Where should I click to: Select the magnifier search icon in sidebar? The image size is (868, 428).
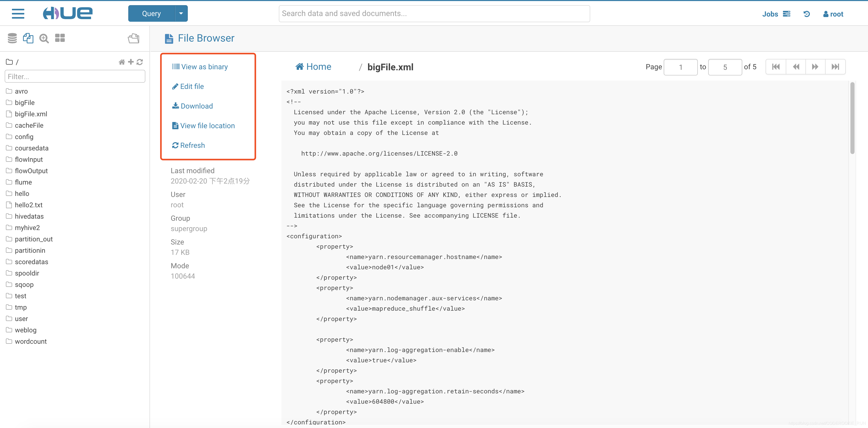pos(44,38)
